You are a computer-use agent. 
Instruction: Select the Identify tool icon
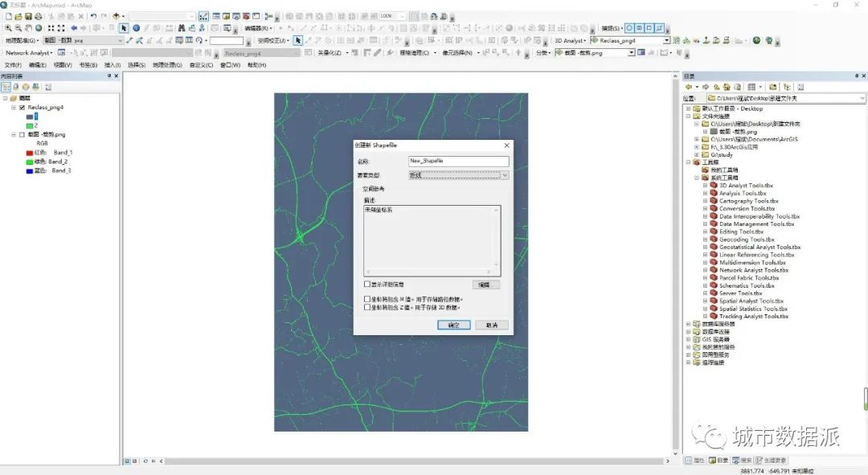(x=136, y=27)
